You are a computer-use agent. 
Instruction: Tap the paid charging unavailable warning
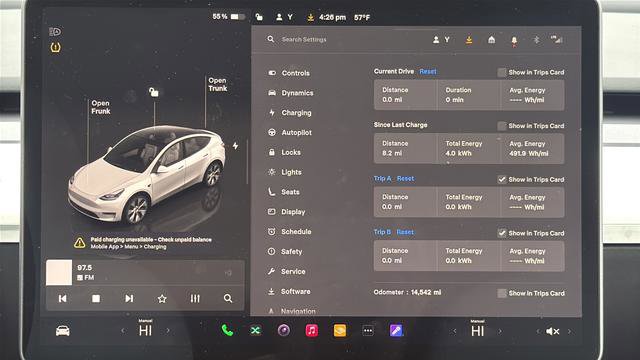point(143,243)
